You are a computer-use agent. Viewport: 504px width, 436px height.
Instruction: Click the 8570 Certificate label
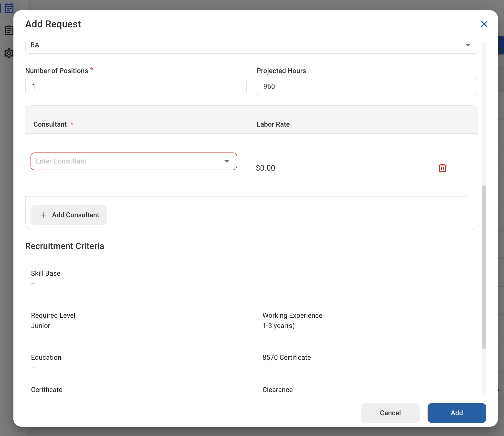287,357
